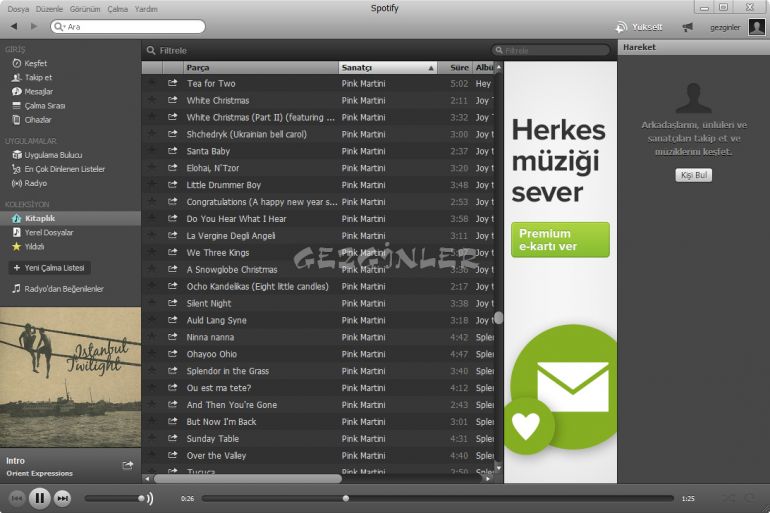Image resolution: width=770 pixels, height=513 pixels.
Task: Open Yerel Dosyalar local files
Action: (42, 233)
